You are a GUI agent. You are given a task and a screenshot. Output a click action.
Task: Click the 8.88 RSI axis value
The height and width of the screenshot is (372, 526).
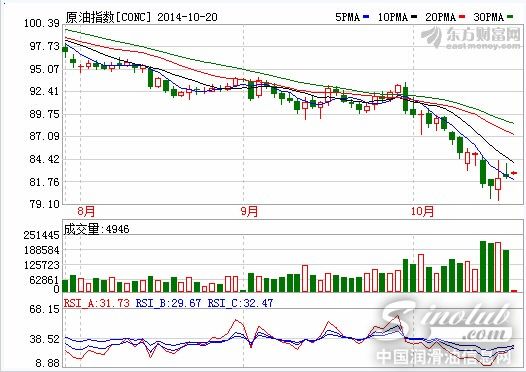coord(48,363)
